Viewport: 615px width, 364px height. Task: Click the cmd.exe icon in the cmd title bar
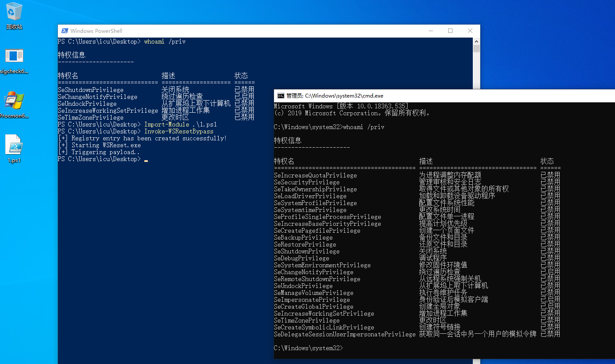pos(281,96)
